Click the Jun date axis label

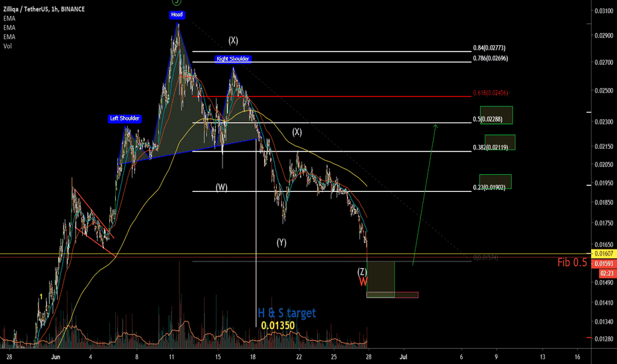56,357
